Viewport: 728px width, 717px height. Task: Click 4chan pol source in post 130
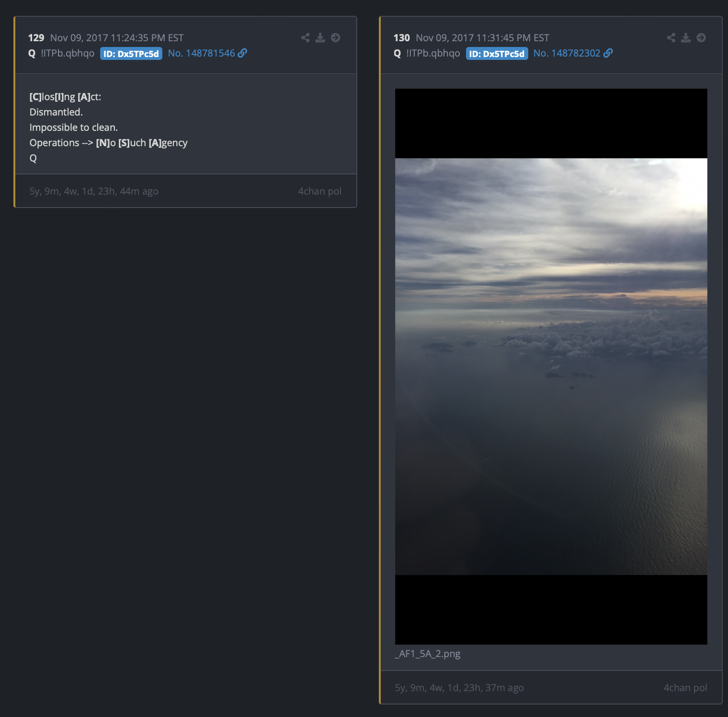685,688
